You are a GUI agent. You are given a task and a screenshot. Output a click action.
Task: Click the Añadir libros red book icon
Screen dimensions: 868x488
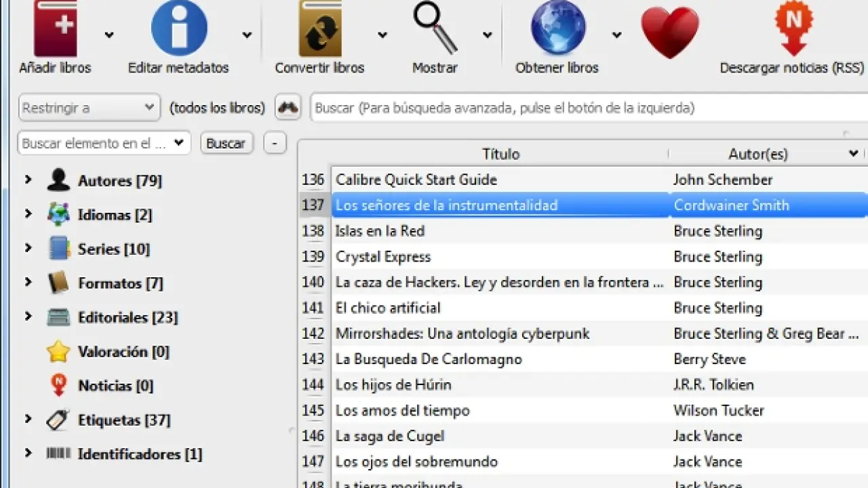point(55,28)
